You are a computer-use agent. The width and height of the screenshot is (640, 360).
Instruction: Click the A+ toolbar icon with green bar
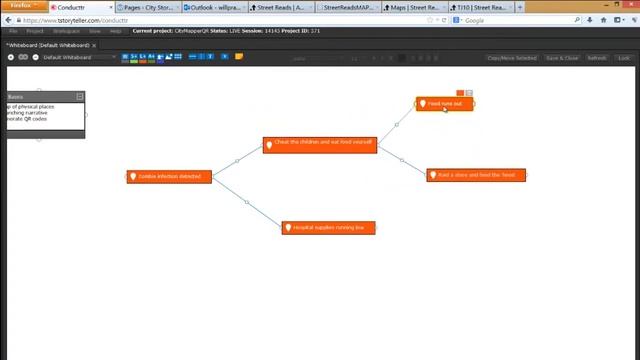tap(151, 58)
